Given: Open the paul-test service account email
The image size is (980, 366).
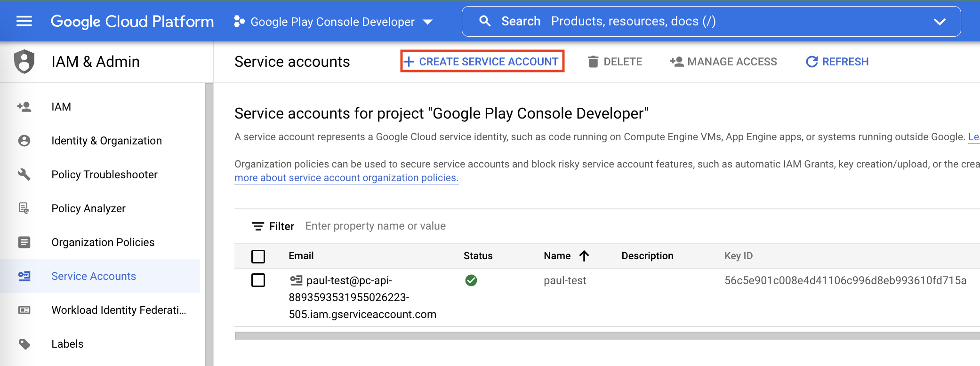Looking at the screenshot, I should click(362, 297).
